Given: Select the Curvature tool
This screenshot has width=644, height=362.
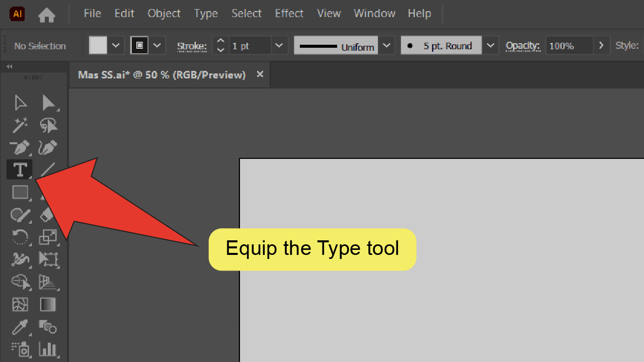Looking at the screenshot, I should 49,148.
